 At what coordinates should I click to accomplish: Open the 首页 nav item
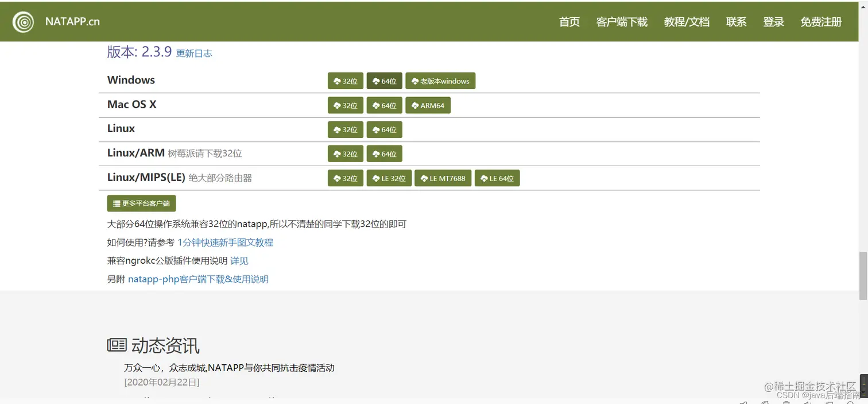point(569,22)
